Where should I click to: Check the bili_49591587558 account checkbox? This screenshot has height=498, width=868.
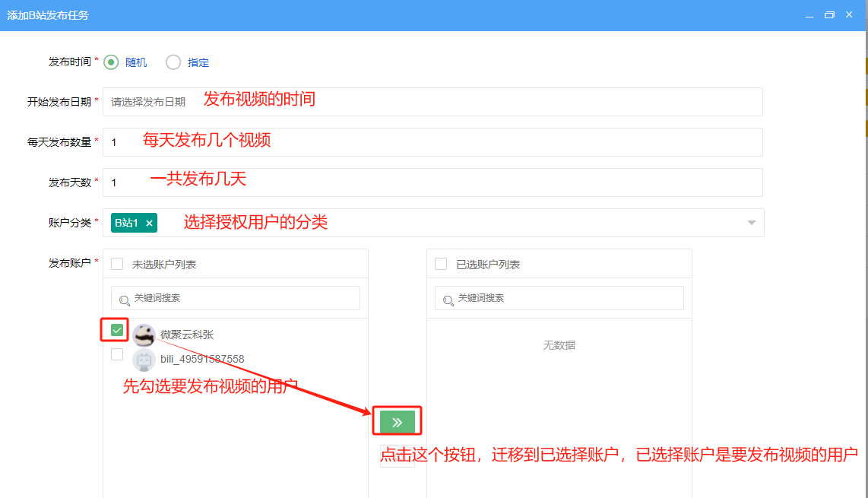[117, 354]
